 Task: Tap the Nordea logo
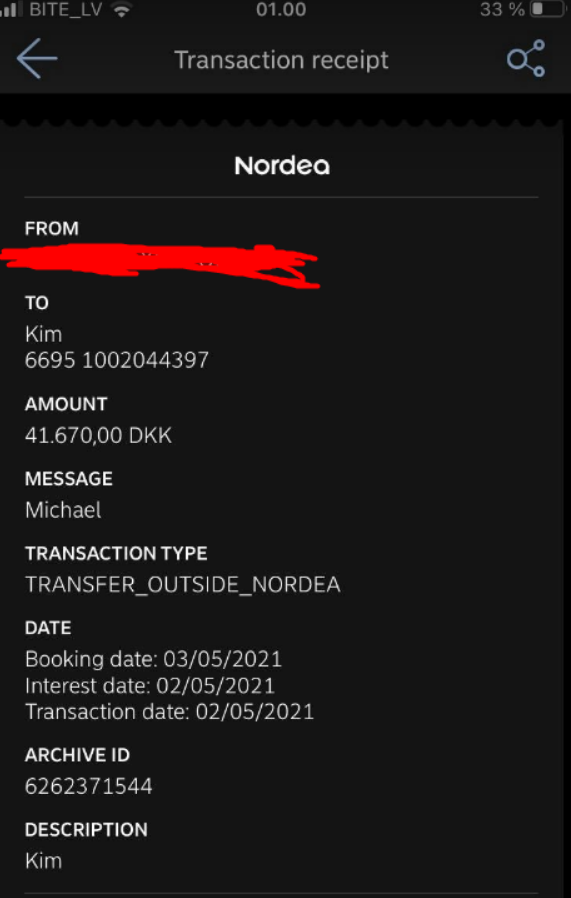point(282,166)
